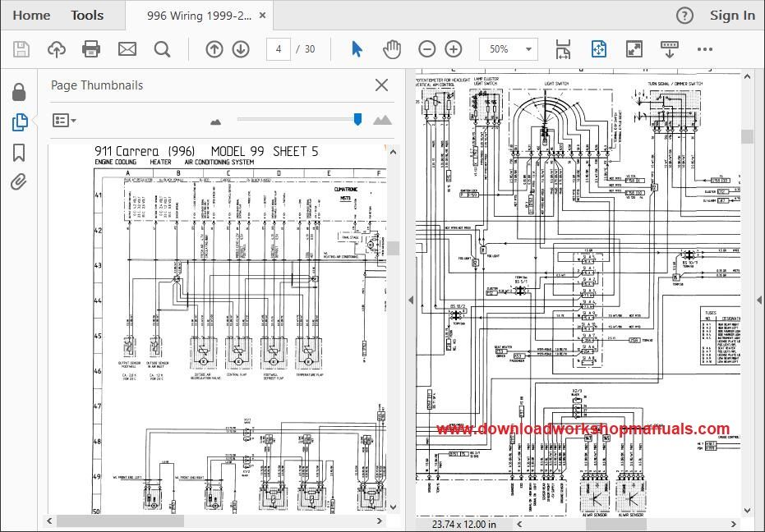The width and height of the screenshot is (765, 532).
Task: Zoom in with plus button
Action: (x=454, y=49)
